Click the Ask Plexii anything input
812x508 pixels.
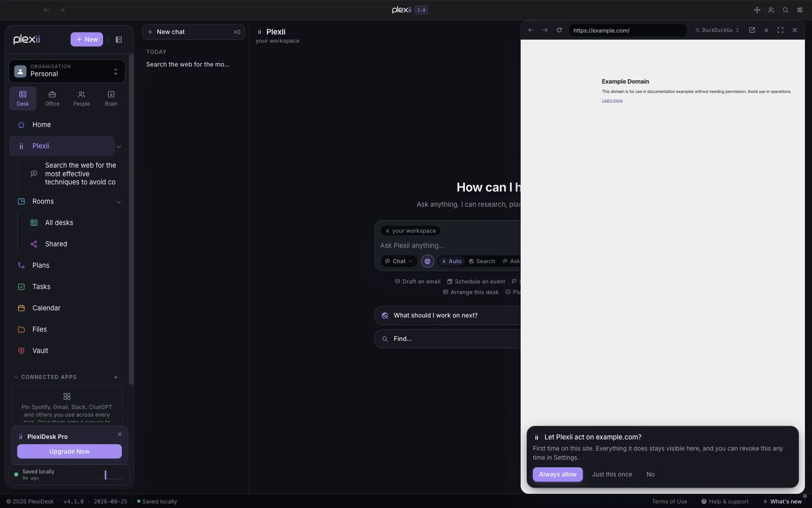449,246
